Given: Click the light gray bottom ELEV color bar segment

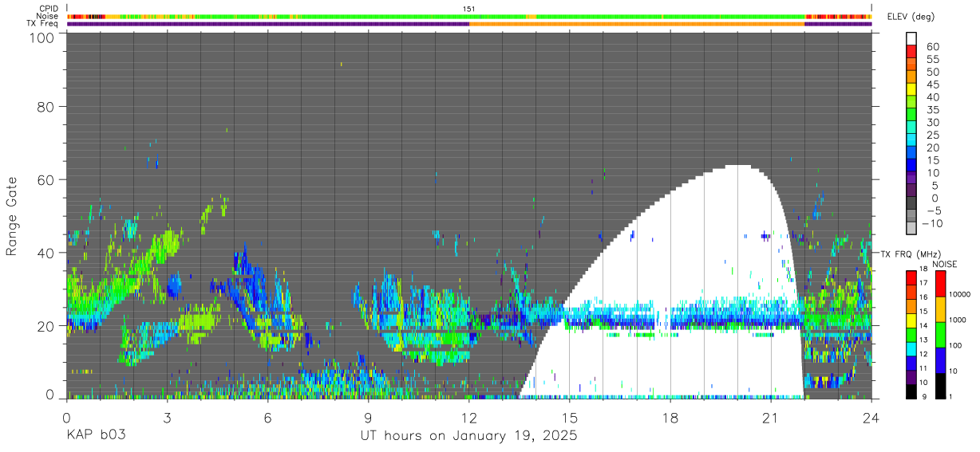Looking at the screenshot, I should [x=911, y=229].
